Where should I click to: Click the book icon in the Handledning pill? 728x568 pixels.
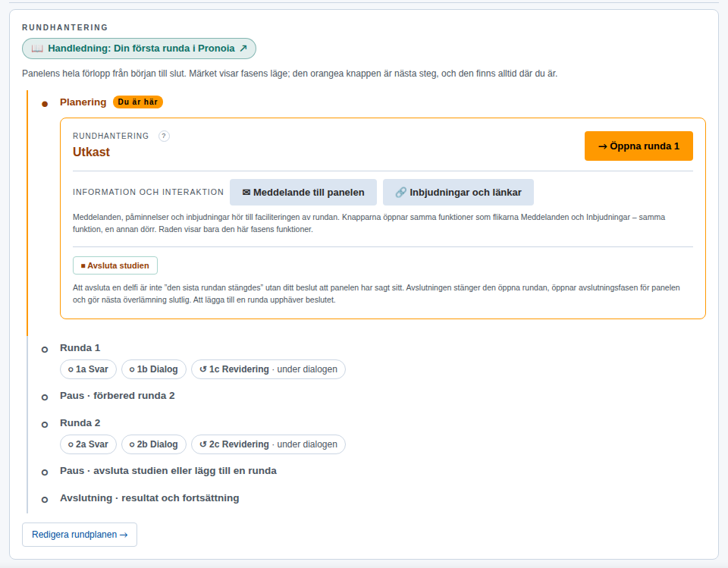coord(37,49)
